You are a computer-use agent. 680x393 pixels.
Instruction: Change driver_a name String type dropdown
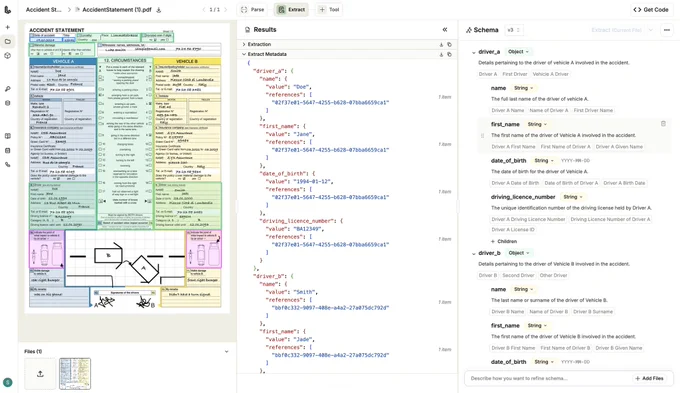tap(523, 88)
